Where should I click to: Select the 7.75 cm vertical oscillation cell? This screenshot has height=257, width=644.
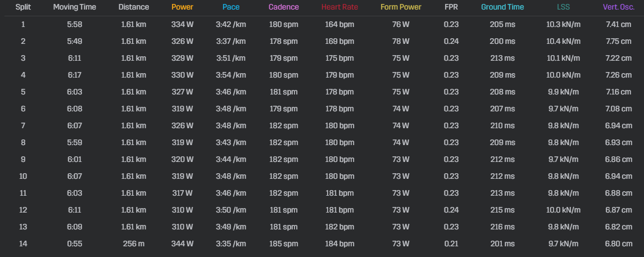619,41
